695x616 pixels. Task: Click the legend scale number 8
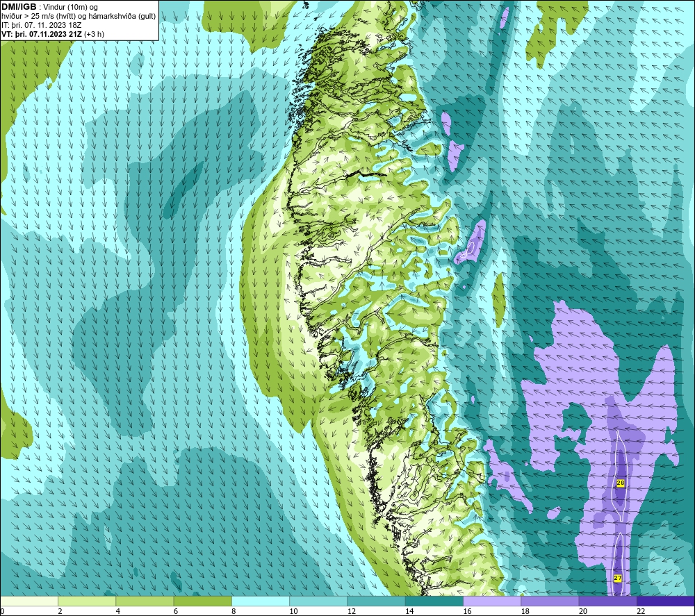[x=234, y=611]
